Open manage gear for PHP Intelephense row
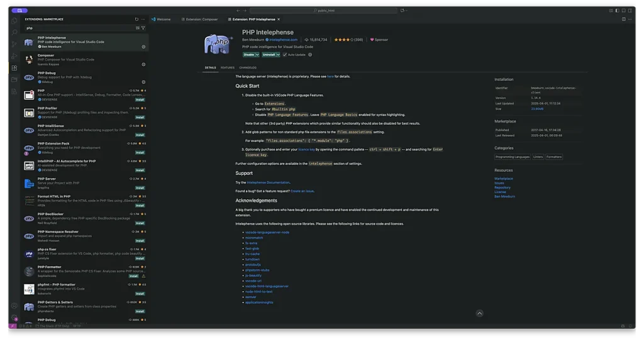 143,47
